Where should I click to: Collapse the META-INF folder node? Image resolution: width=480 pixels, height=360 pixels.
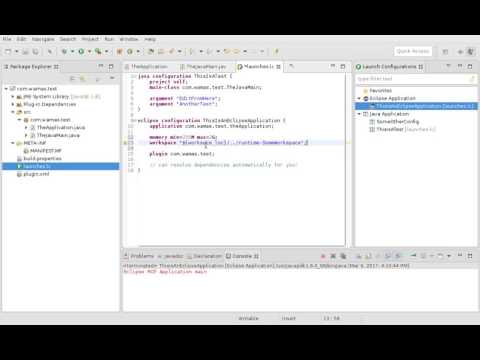coord(13,143)
